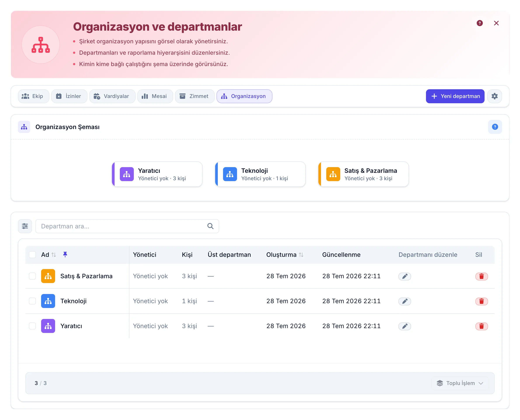Click the orange Satış & Pazarlama row icon
This screenshot has height=420, width=520.
[48, 276]
